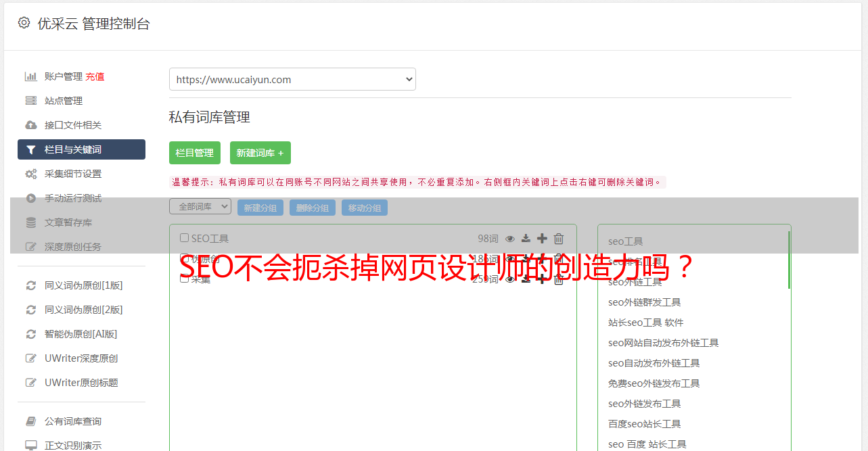Click the green 栏目管理 button
This screenshot has width=868, height=451.
(195, 153)
